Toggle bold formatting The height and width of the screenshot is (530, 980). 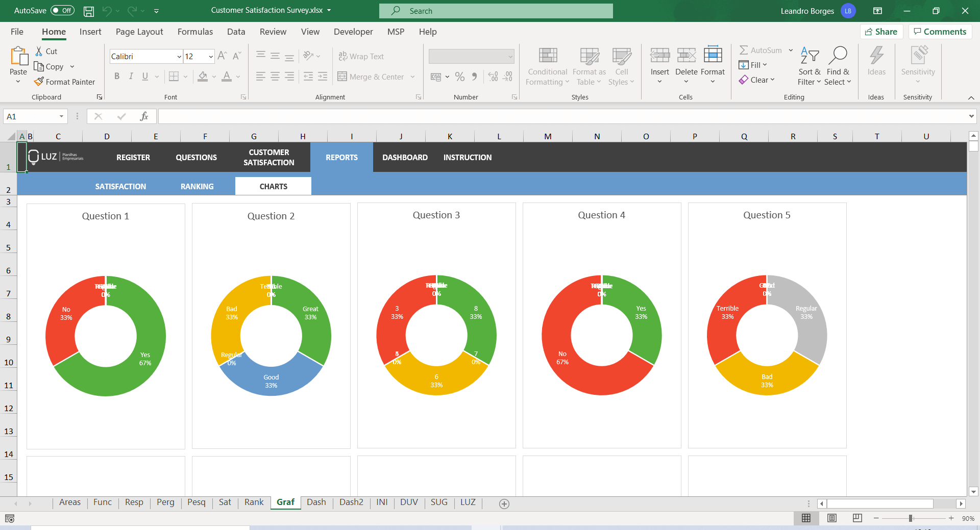(x=117, y=76)
